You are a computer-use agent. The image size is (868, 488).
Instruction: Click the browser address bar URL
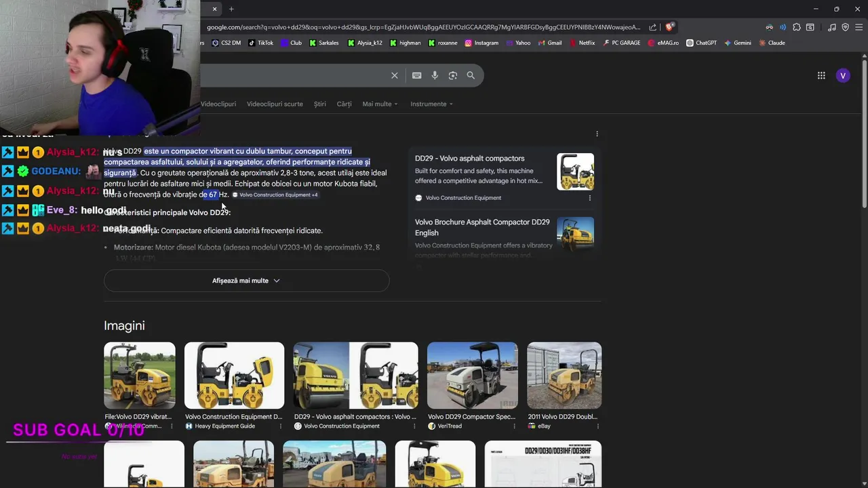click(423, 27)
